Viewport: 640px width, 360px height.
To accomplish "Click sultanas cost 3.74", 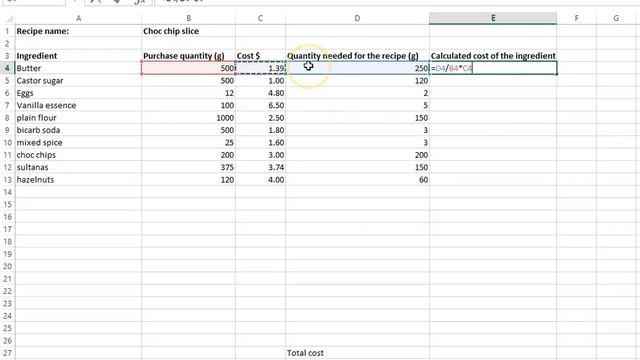I will pyautogui.click(x=260, y=167).
